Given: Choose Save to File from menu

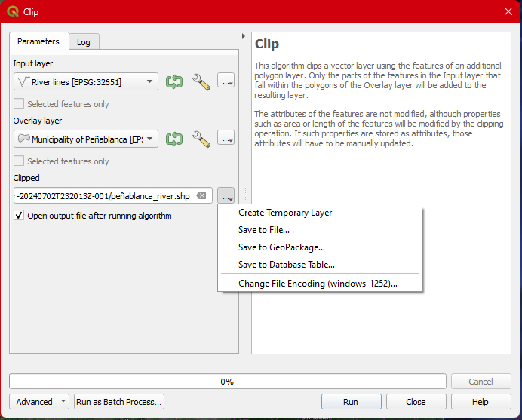Looking at the screenshot, I should click(264, 230).
